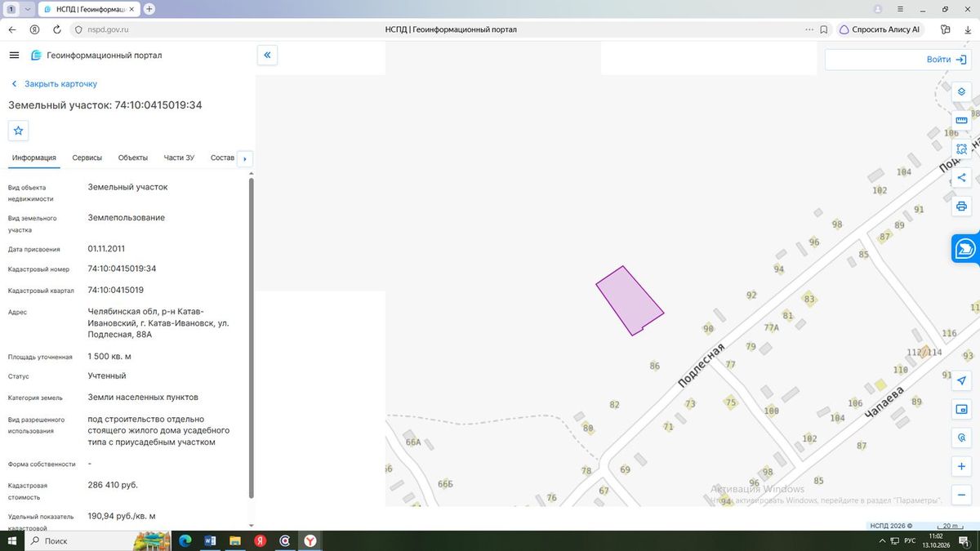Open the map layers panel
Screen dimensions: 980x551
click(x=962, y=91)
